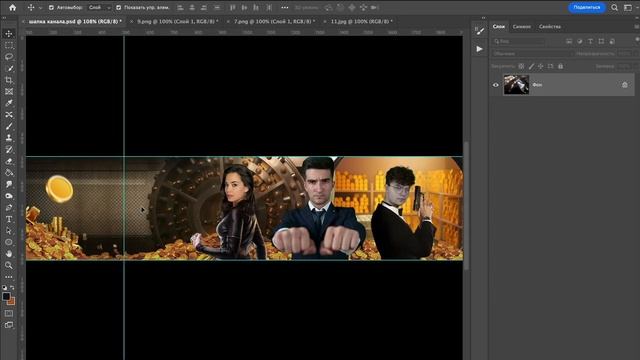Open the Layers panel flyout menu
The height and width of the screenshot is (360, 640).
pos(636,27)
